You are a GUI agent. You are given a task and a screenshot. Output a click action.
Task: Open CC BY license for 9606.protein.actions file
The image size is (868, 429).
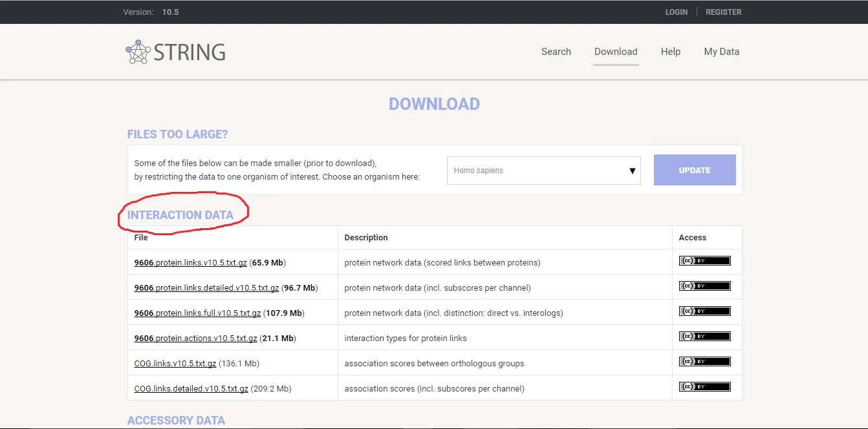[704, 337]
